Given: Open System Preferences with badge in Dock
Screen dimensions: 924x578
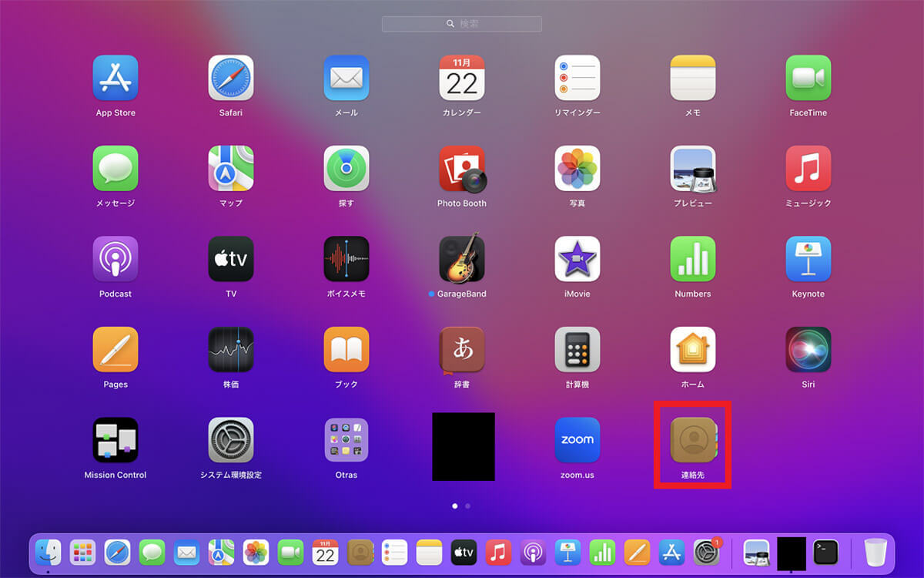Looking at the screenshot, I should (707, 552).
